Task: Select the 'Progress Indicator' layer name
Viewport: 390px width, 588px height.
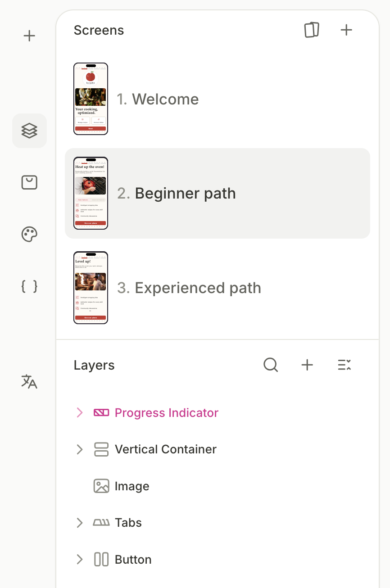Action: (x=167, y=413)
